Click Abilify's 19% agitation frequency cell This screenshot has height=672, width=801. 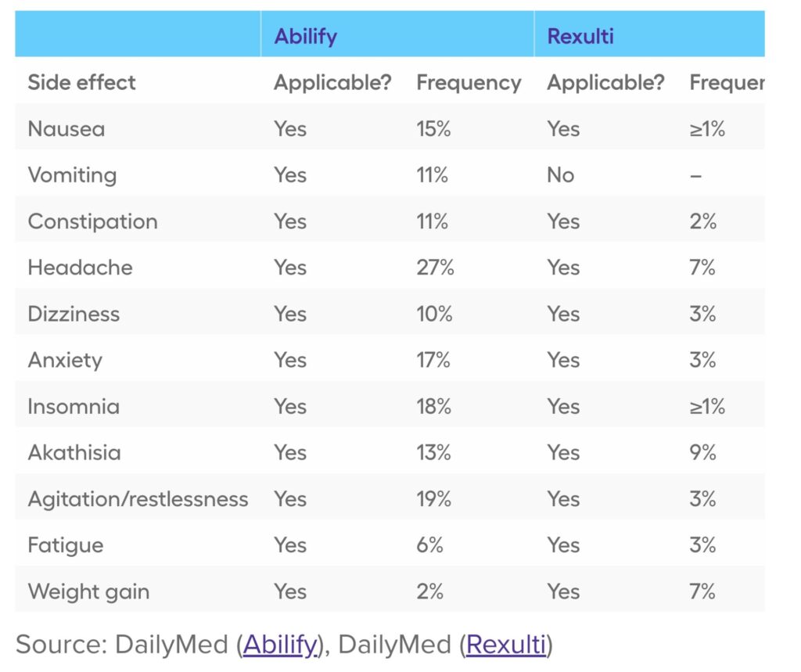pos(433,499)
